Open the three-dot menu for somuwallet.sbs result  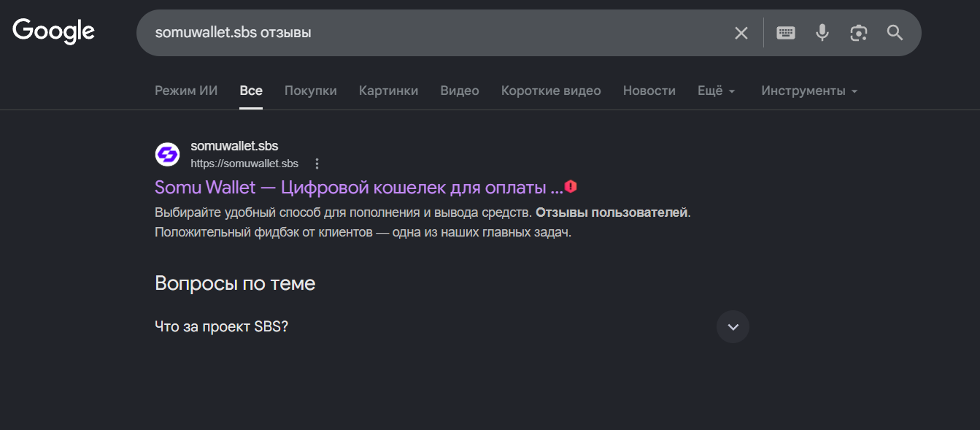point(317,164)
